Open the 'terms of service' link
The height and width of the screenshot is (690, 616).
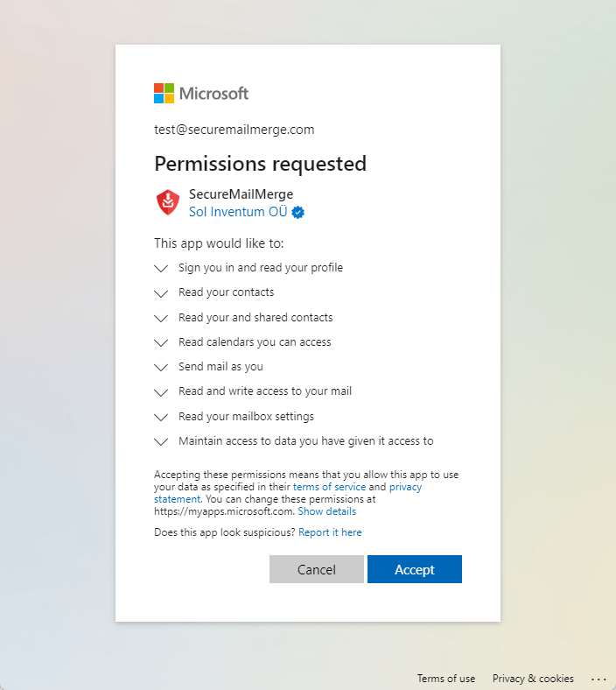[329, 487]
